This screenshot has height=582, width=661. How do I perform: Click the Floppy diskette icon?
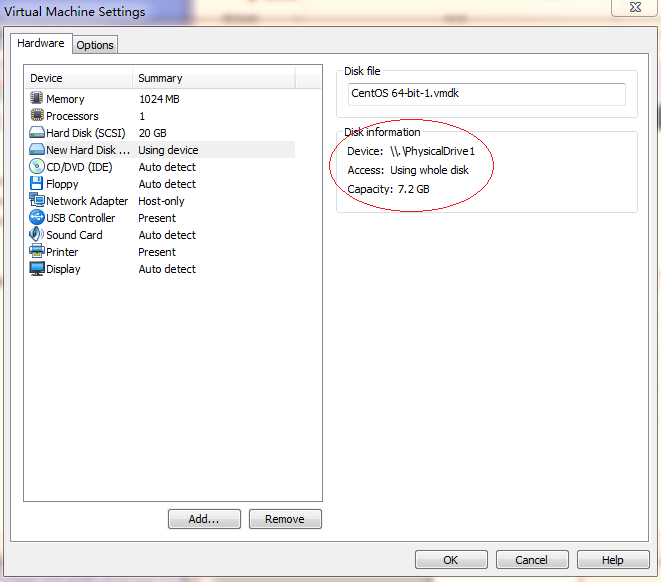[37, 183]
